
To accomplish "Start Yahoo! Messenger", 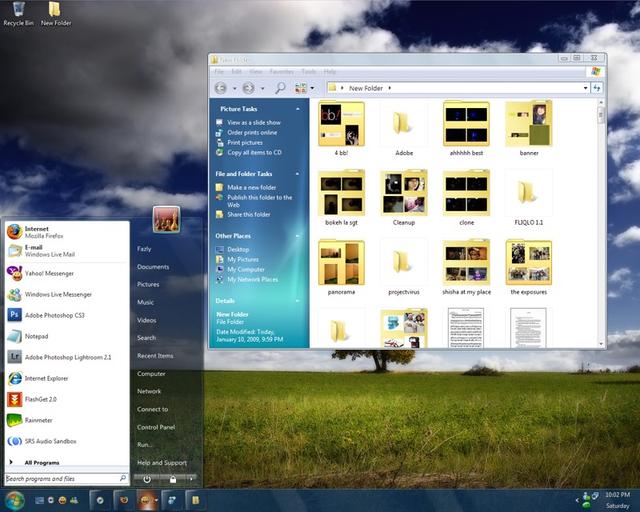I will tap(50, 272).
